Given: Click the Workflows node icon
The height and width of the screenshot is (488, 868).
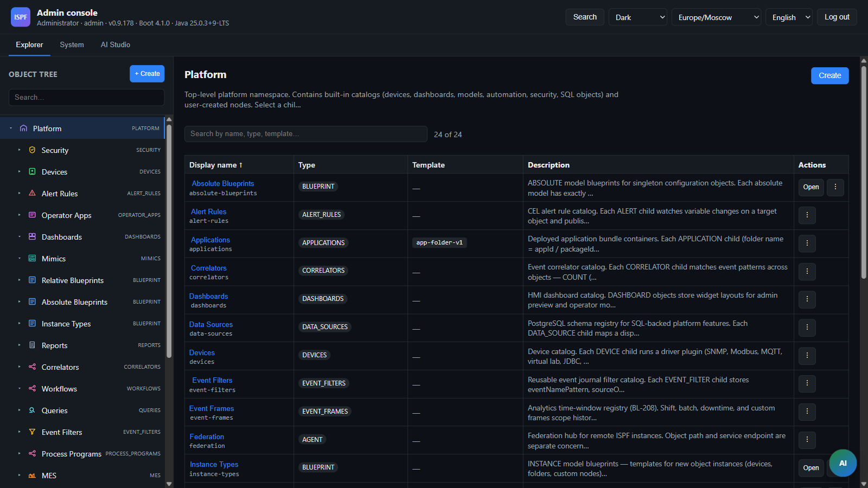Looking at the screenshot, I should [x=32, y=389].
